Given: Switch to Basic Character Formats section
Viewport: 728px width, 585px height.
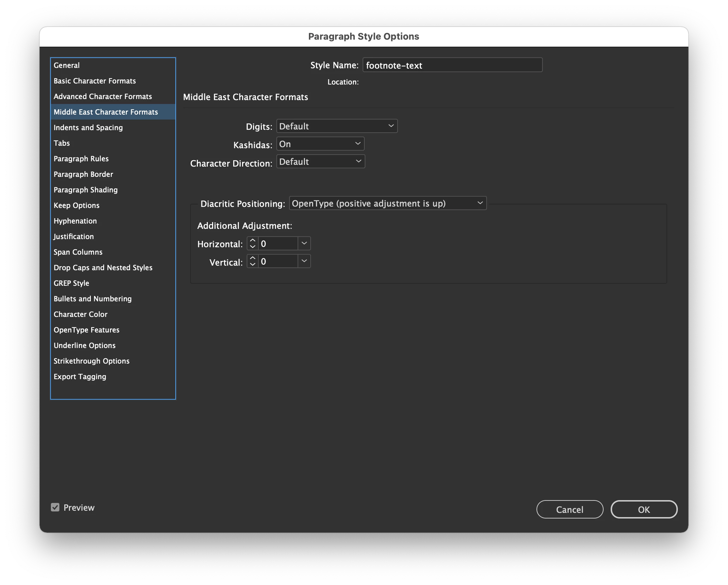Looking at the screenshot, I should coord(95,81).
